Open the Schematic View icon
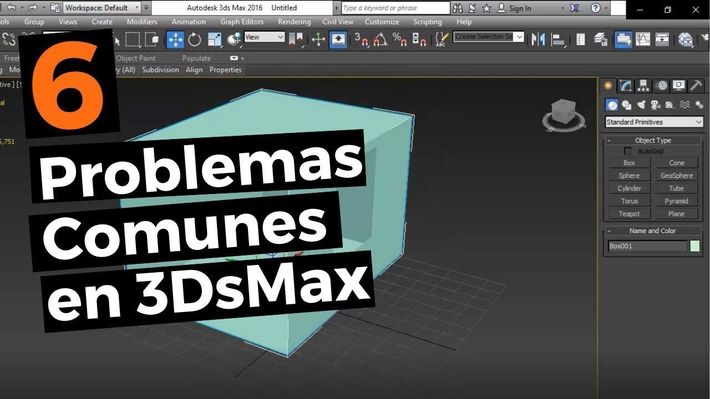This screenshot has height=399, width=710. coord(662,40)
